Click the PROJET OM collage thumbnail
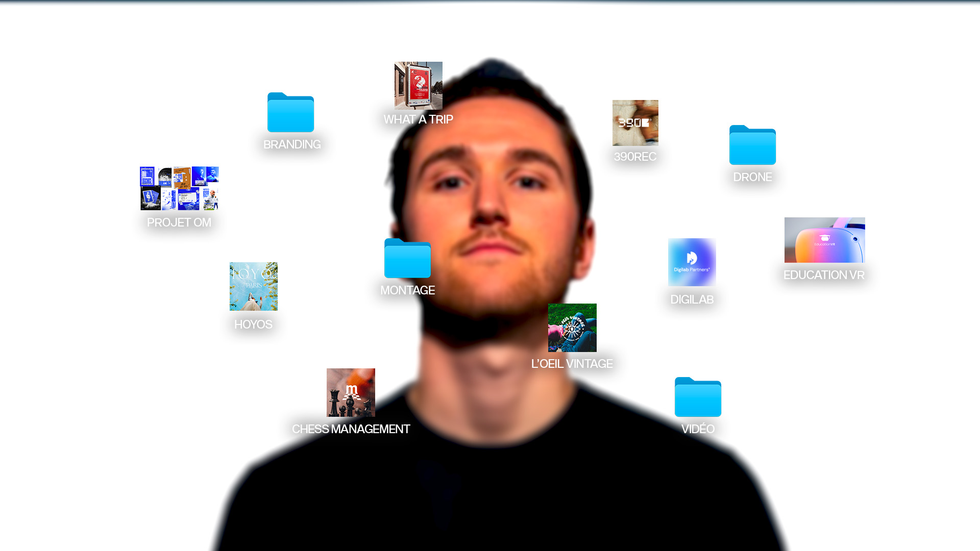Viewport: 980px width, 551px height. pyautogui.click(x=179, y=188)
